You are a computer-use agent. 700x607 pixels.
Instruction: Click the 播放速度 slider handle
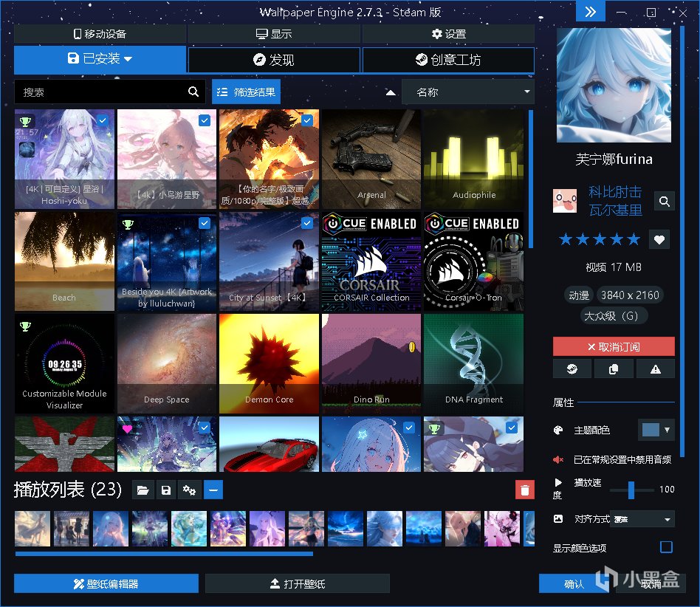click(x=631, y=490)
